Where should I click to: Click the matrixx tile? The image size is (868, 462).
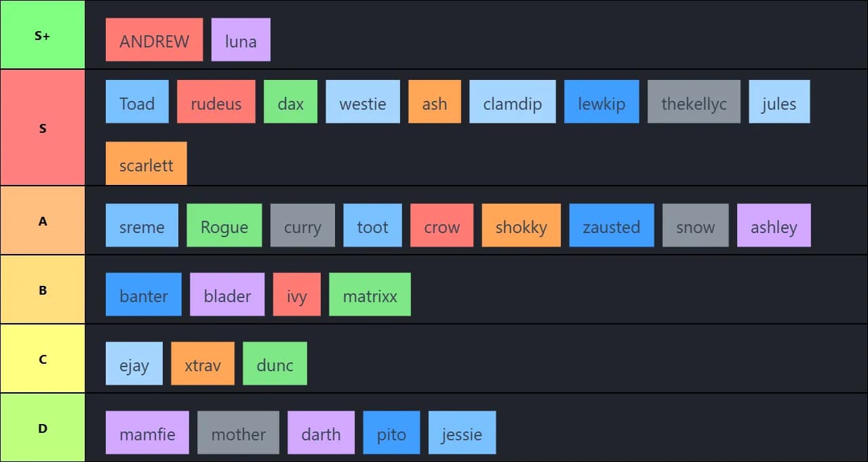click(x=370, y=294)
